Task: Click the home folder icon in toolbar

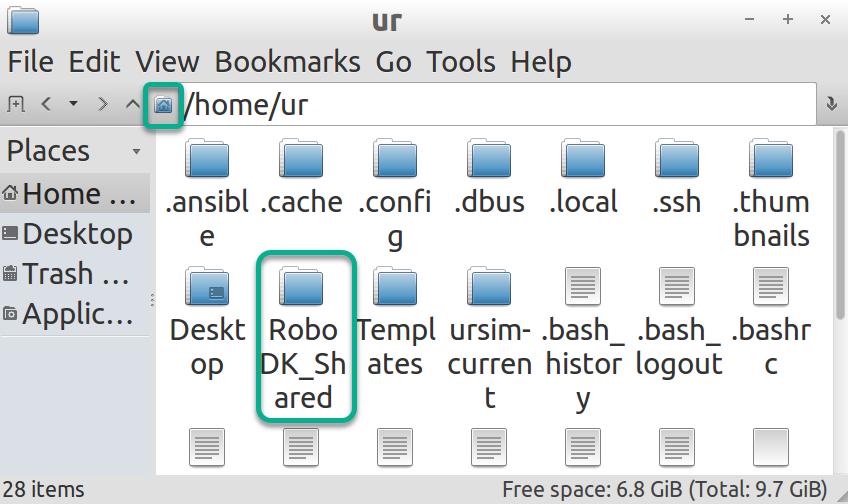Action: point(163,105)
